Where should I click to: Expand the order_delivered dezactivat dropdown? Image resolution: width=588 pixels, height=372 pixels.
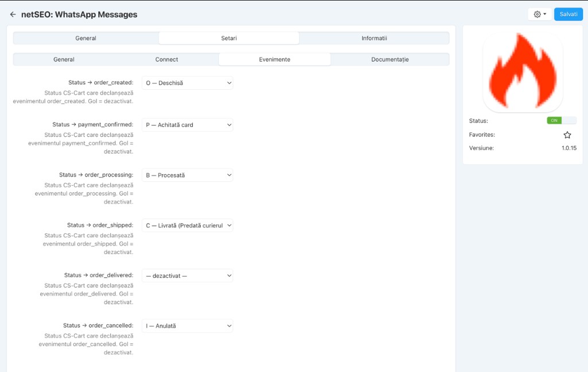(187, 276)
